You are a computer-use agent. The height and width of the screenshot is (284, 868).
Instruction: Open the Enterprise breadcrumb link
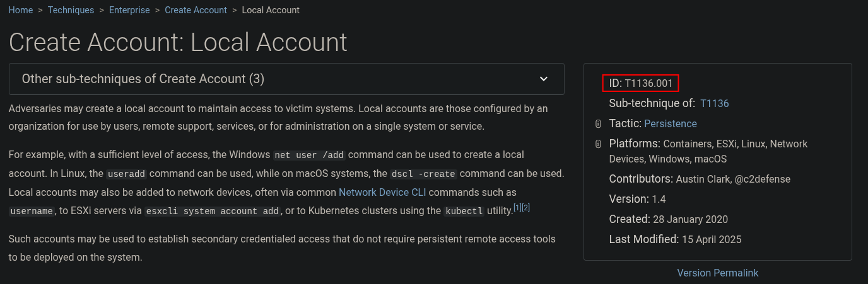click(x=129, y=10)
